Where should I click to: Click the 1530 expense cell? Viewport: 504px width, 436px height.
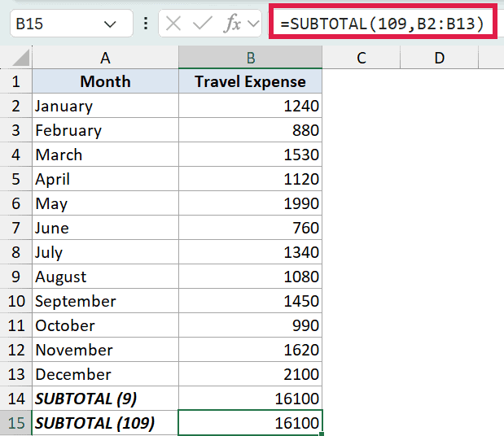(x=251, y=155)
